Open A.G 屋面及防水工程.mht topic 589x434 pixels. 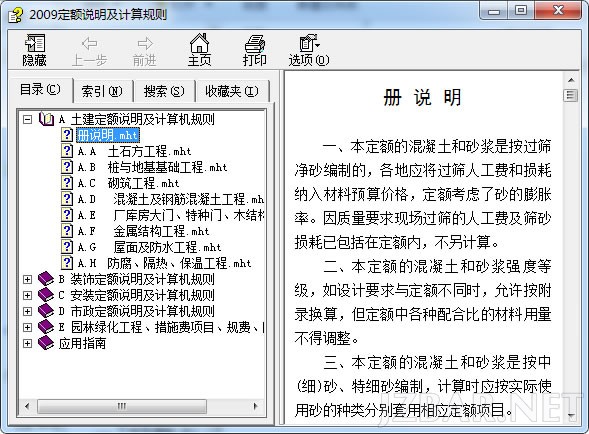click(x=149, y=247)
